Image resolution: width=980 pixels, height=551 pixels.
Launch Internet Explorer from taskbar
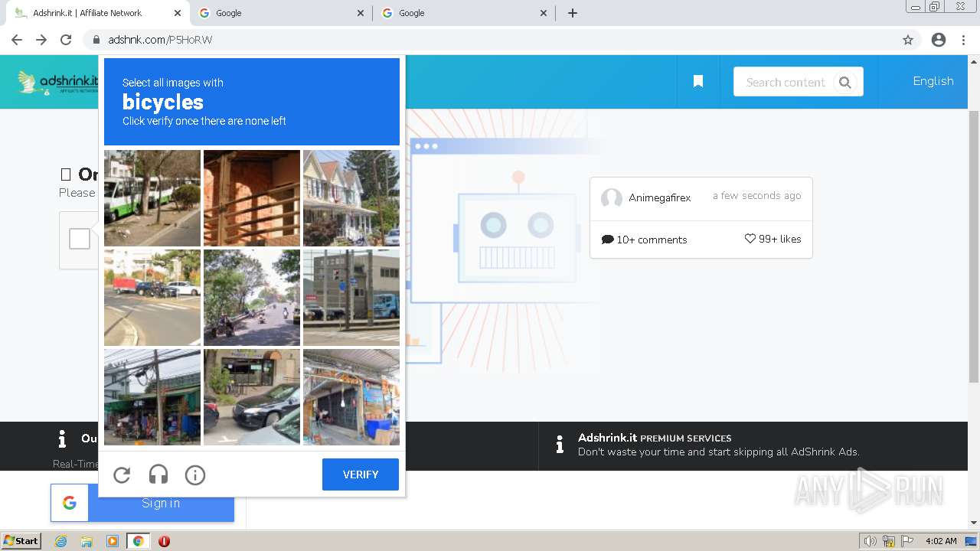point(60,541)
